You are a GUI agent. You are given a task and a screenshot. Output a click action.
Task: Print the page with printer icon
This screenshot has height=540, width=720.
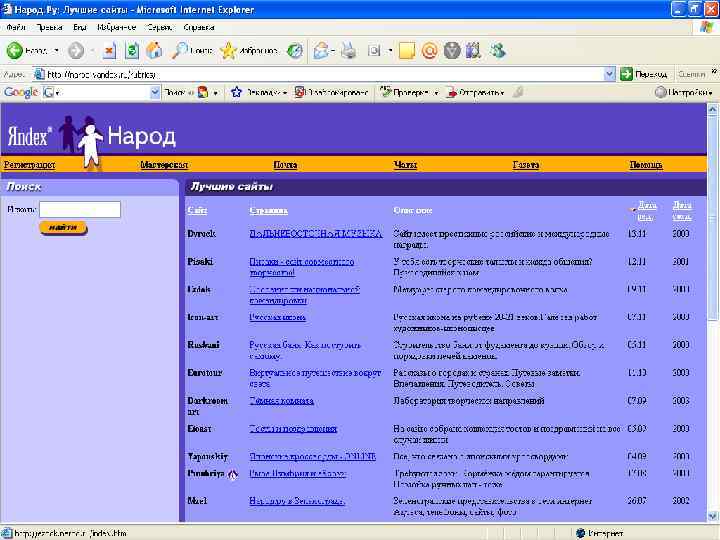tap(349, 51)
